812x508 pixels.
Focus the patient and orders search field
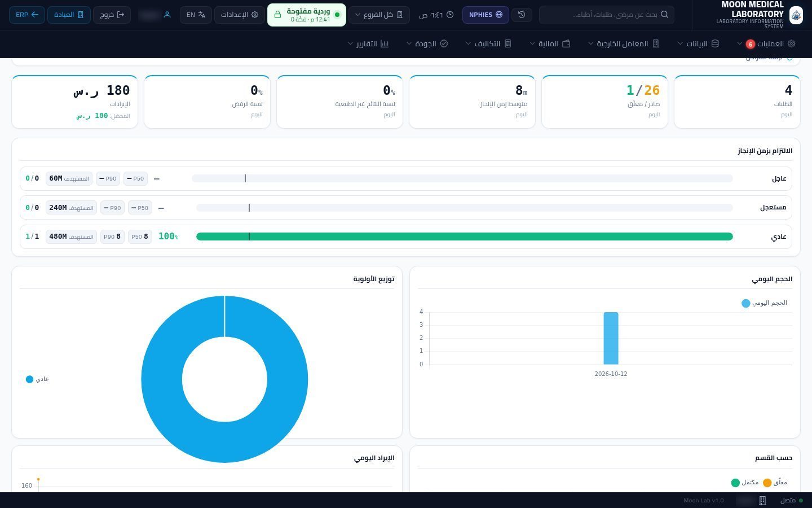[607, 15]
